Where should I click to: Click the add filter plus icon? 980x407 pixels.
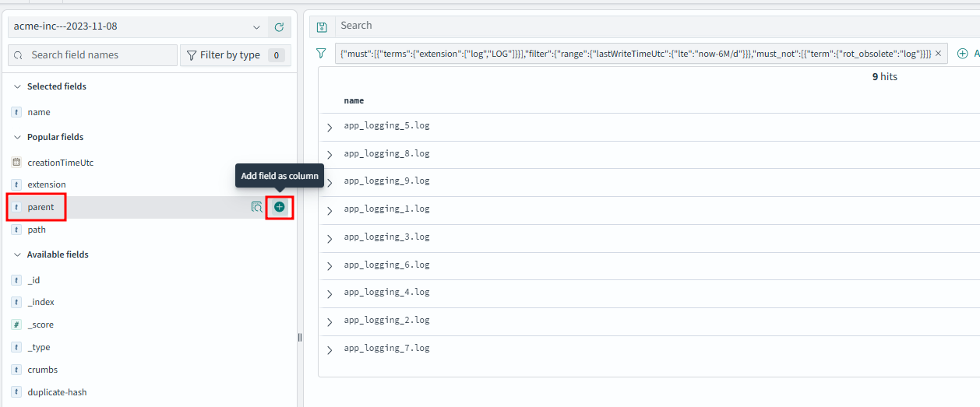tap(962, 54)
